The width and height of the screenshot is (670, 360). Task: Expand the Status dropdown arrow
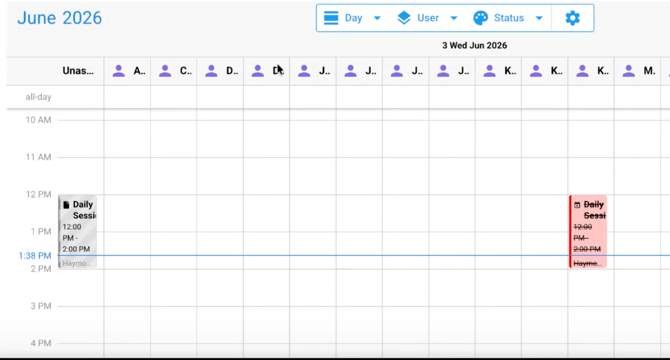(x=539, y=18)
